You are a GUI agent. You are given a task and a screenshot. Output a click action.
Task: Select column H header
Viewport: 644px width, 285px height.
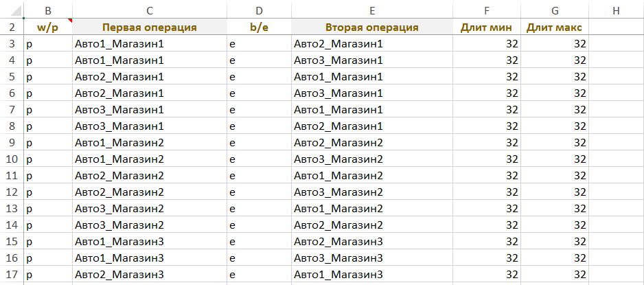point(615,10)
